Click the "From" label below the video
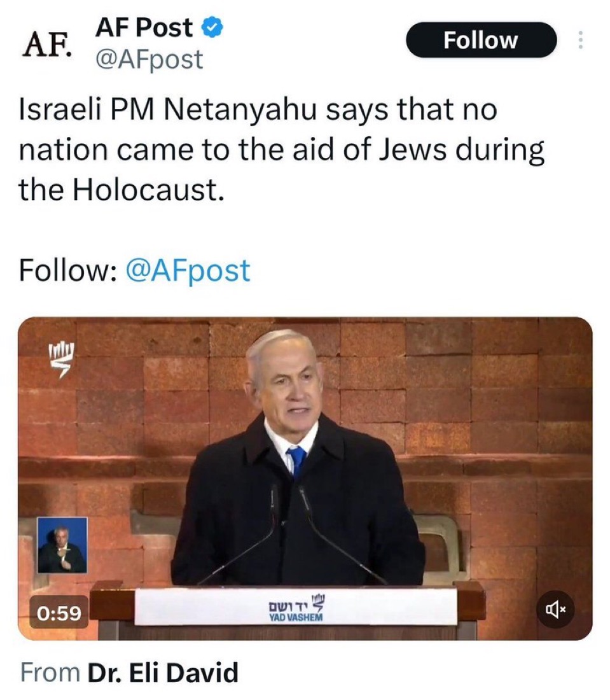 click(x=50, y=673)
